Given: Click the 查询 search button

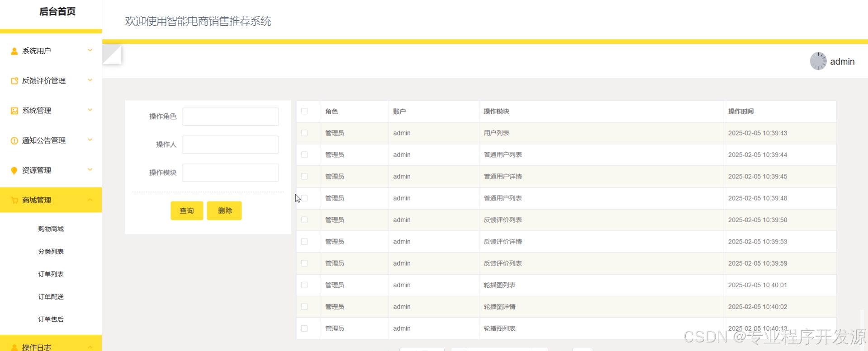Looking at the screenshot, I should click(187, 211).
